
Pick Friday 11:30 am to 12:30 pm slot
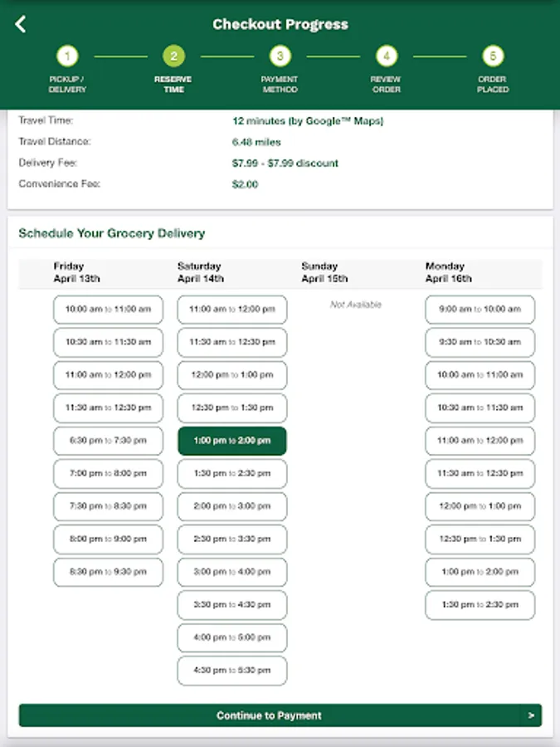point(108,408)
